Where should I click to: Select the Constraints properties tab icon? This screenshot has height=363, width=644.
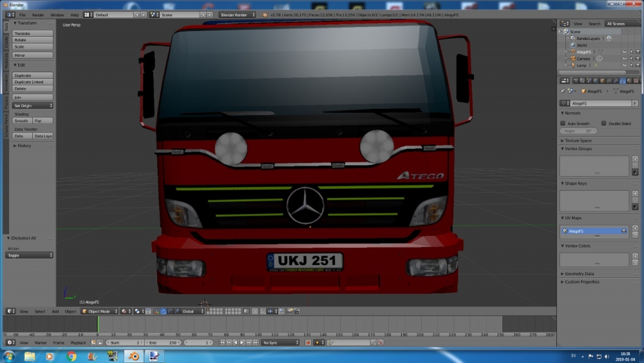pyautogui.click(x=609, y=81)
